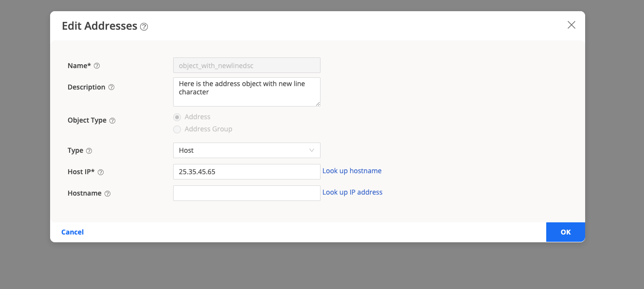Click help icon next to Name label
The height and width of the screenshot is (289, 644).
click(97, 66)
